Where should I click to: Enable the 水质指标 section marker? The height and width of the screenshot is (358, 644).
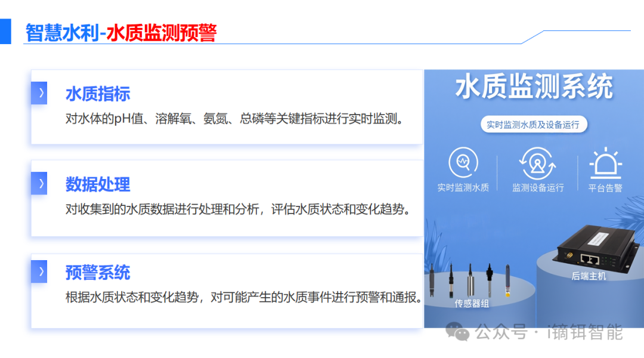click(38, 93)
